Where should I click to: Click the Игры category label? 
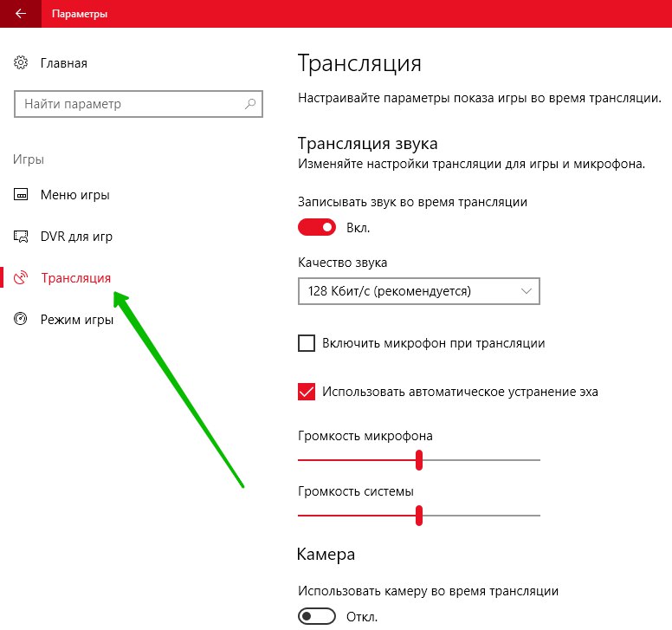(29, 159)
